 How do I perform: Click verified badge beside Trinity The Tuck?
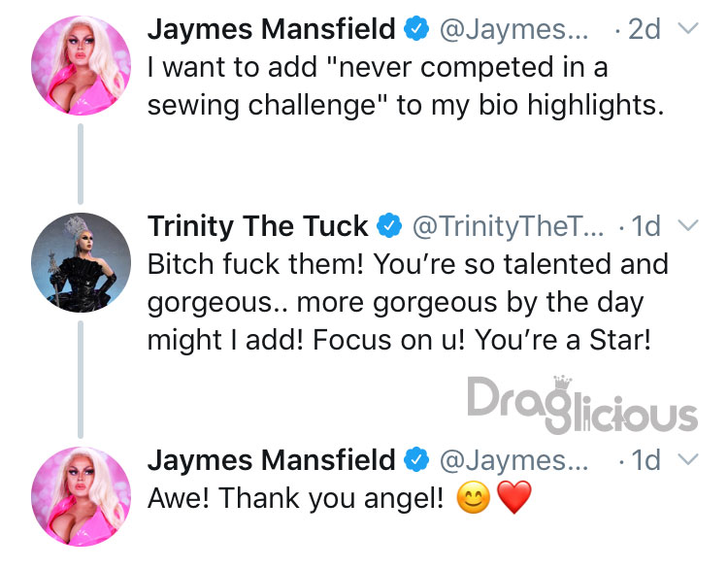pyautogui.click(x=389, y=225)
